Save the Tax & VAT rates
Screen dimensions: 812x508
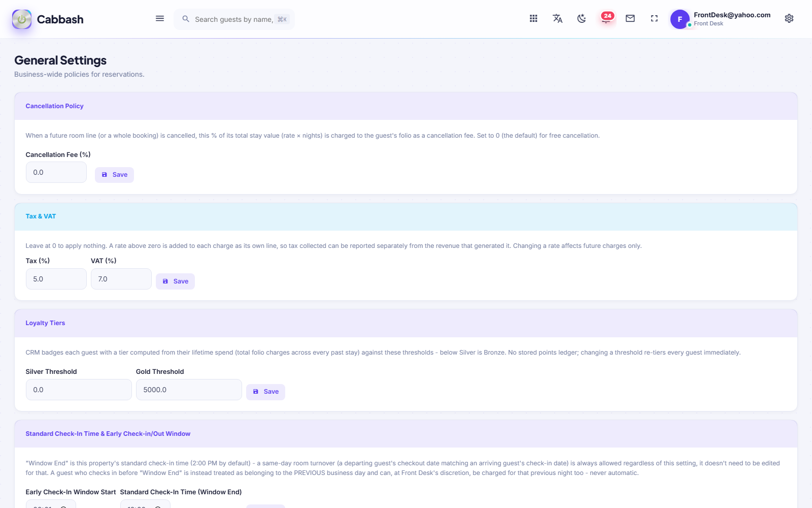pos(175,281)
